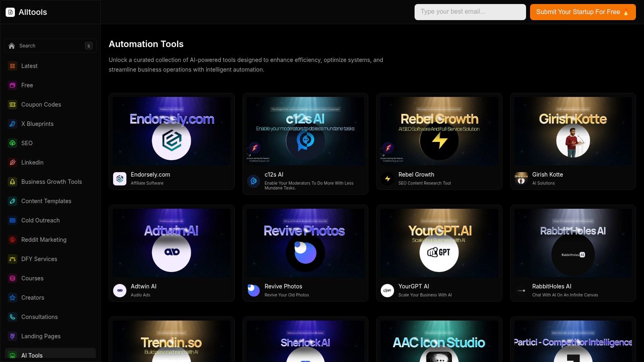This screenshot has height=362, width=644.
Task: Click the Consultations phone icon
Action: tap(12, 317)
